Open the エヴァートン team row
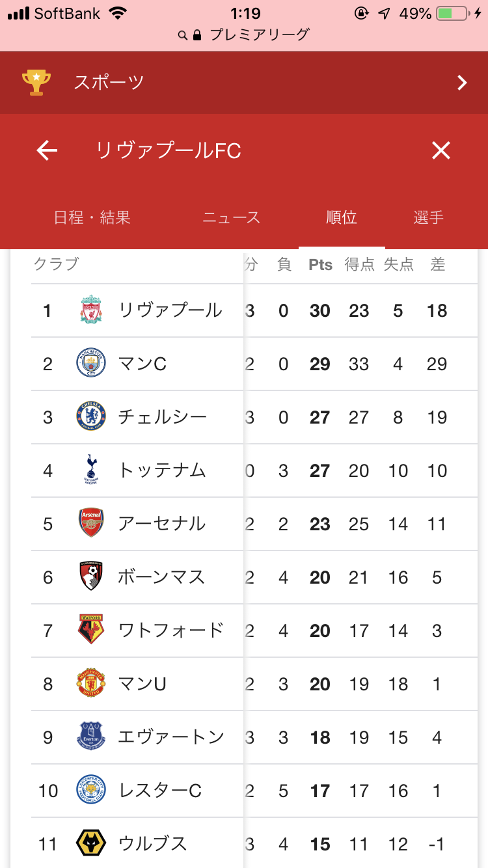This screenshot has width=488, height=868. 170,737
